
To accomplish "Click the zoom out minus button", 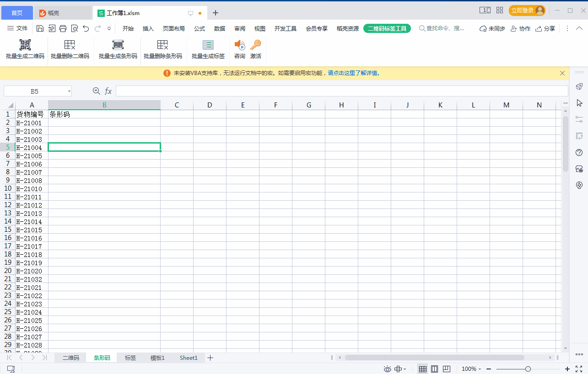I will point(489,369).
